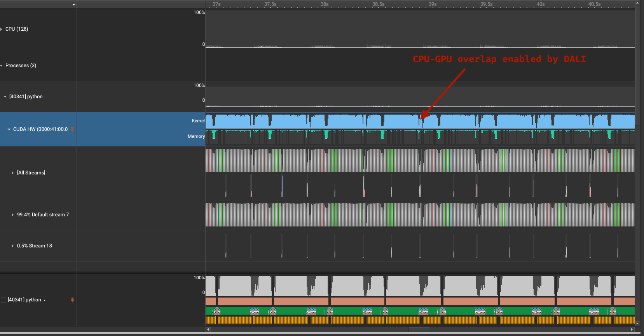Click the pin icon on CUDA HW row
This screenshot has width=644, height=336.
[x=72, y=129]
